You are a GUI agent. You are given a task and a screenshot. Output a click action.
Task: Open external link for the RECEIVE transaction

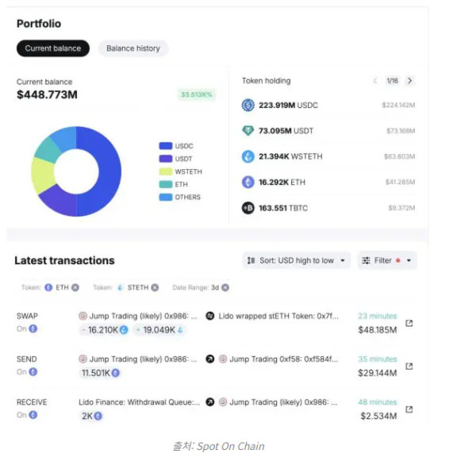tap(409, 409)
